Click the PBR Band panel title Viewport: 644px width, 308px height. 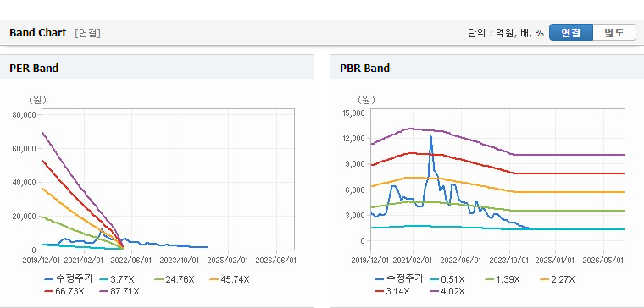[364, 68]
